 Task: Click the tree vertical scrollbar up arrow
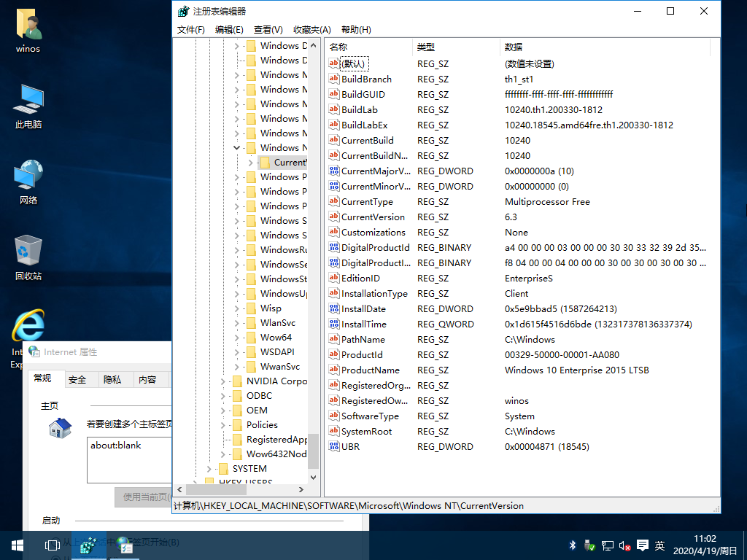313,45
